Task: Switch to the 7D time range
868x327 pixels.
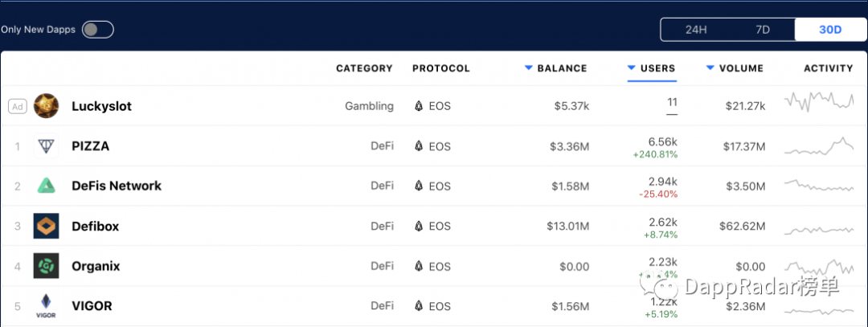Action: coord(763,30)
